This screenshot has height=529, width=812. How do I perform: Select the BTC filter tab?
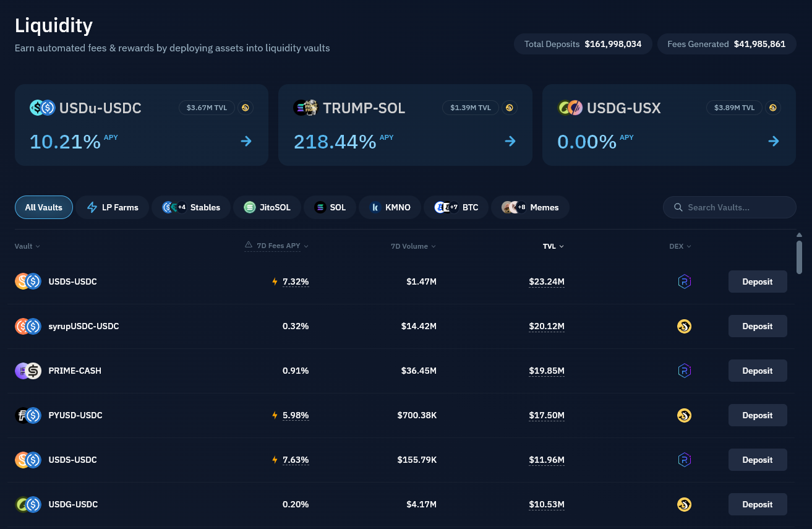tap(456, 207)
